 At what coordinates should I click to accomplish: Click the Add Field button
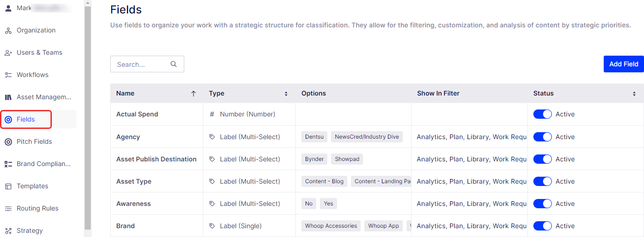click(x=624, y=64)
